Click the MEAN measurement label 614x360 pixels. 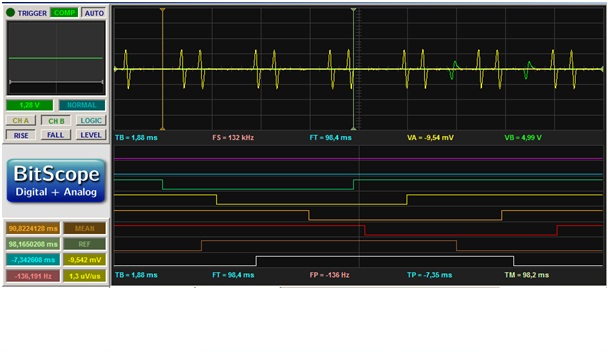coord(85,228)
